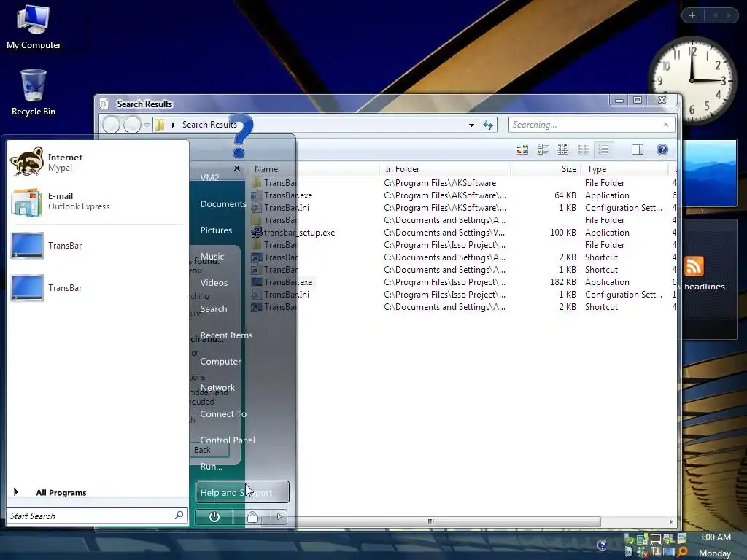Click the Back navigation round button
This screenshot has height=560, width=747.
tap(111, 125)
